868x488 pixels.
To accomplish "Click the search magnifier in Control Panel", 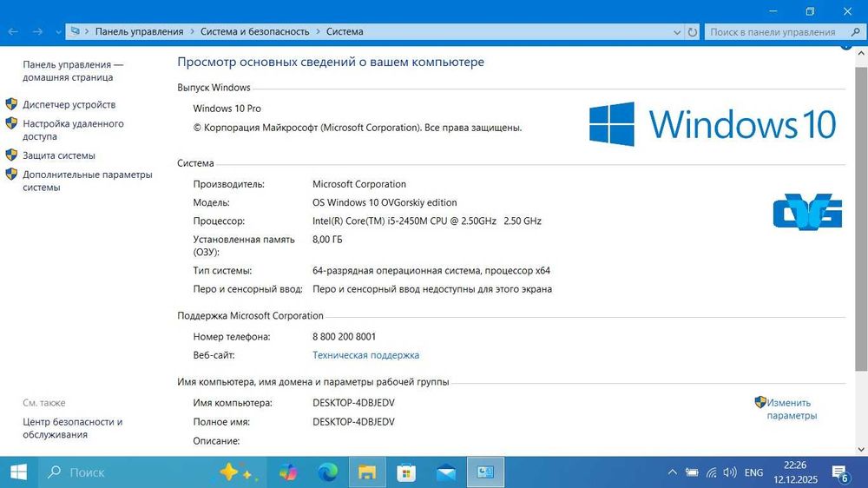I will 855,32.
